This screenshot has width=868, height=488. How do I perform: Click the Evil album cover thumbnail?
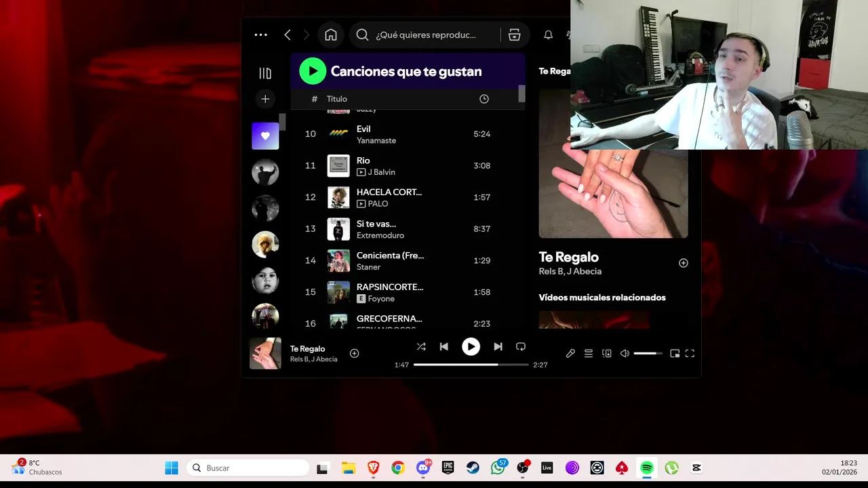[x=338, y=134]
